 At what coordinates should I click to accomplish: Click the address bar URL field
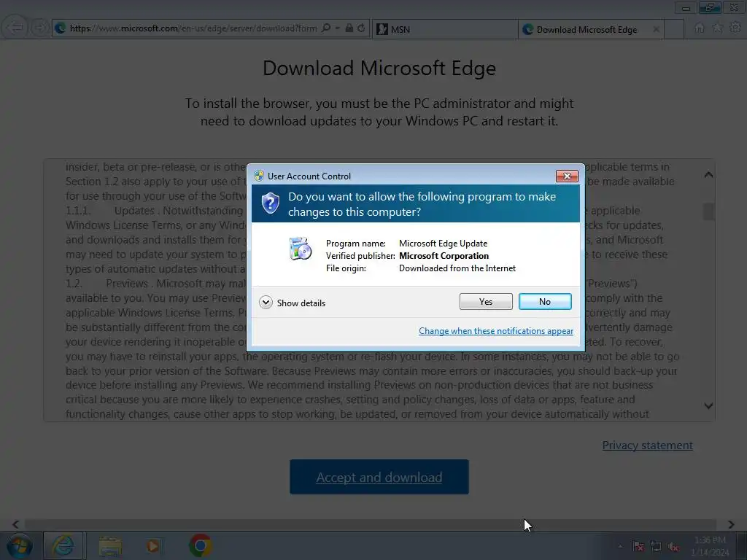[193, 28]
